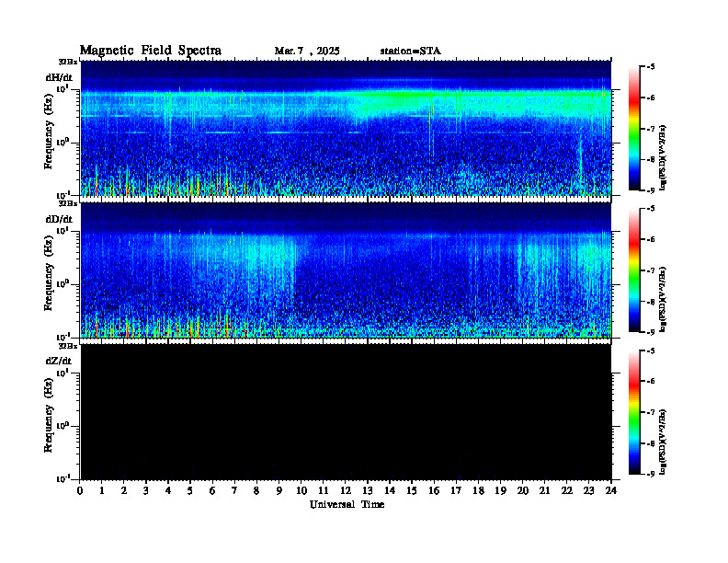
Task: Click the black dZ/dt spectrogram plot
Action: pyautogui.click(x=346, y=411)
